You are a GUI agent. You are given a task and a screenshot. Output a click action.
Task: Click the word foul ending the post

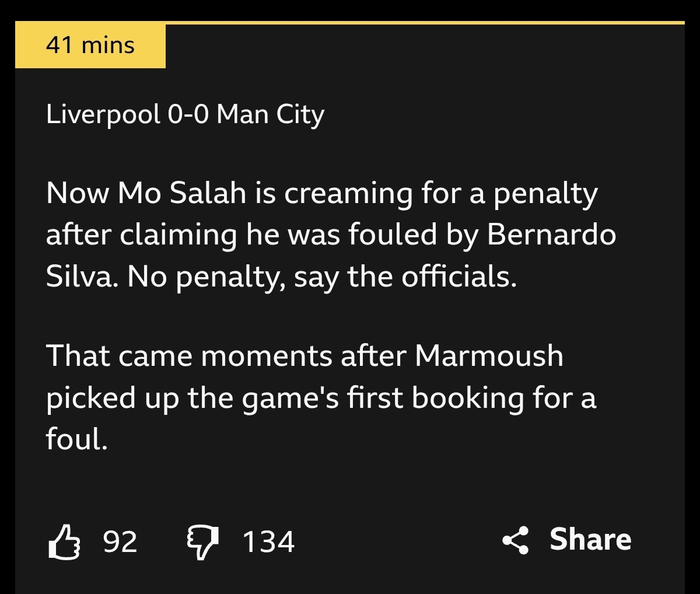(75, 439)
